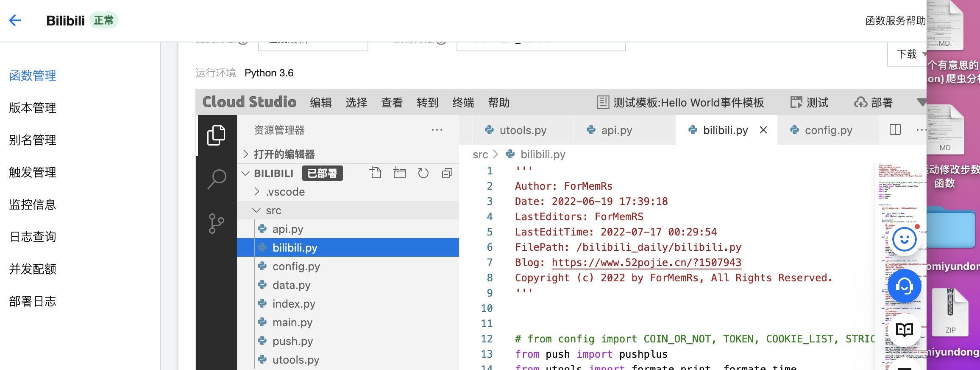Open 触发管理 in the left sidebar

coord(33,172)
